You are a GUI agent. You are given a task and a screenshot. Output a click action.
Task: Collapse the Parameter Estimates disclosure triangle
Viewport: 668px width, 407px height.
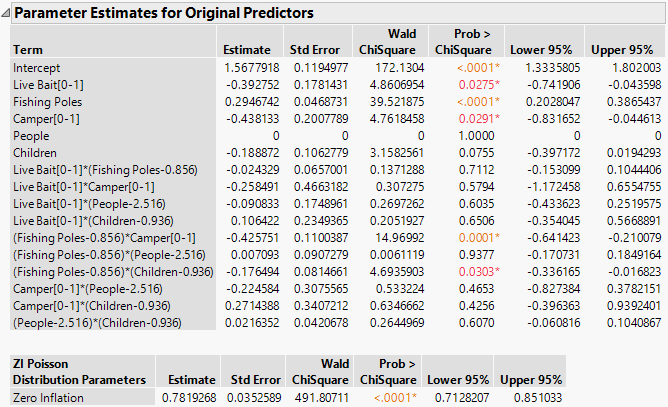tap(8, 14)
